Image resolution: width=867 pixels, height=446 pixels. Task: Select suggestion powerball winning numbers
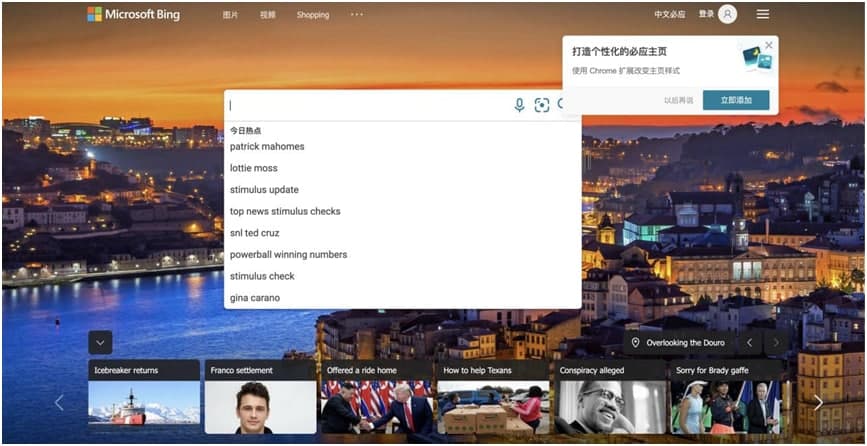point(403,254)
